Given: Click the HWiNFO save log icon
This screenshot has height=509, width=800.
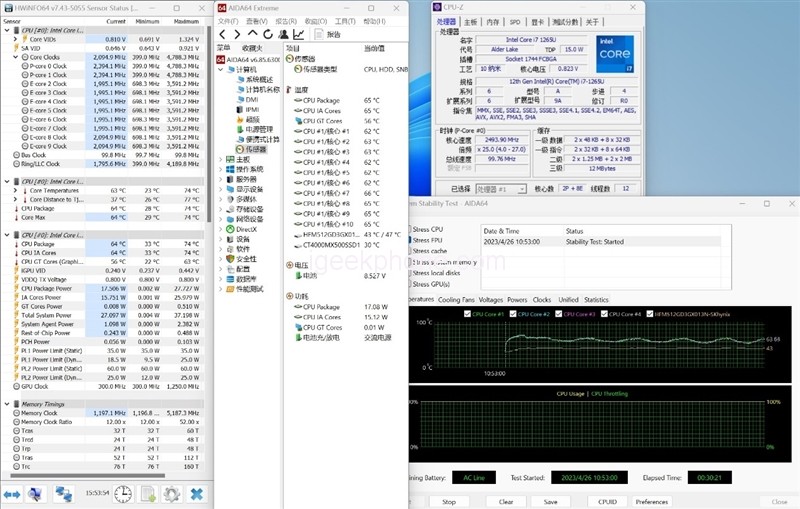Looking at the screenshot, I should (x=146, y=493).
